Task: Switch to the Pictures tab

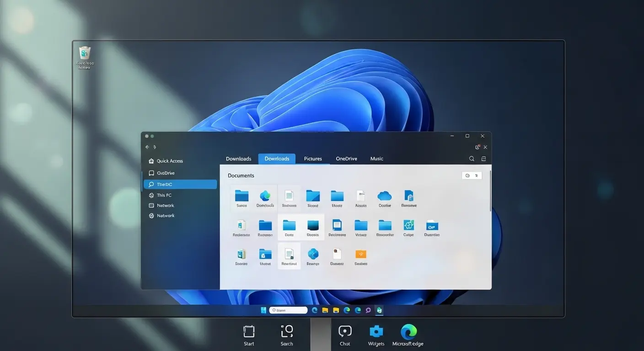Action: (x=313, y=159)
